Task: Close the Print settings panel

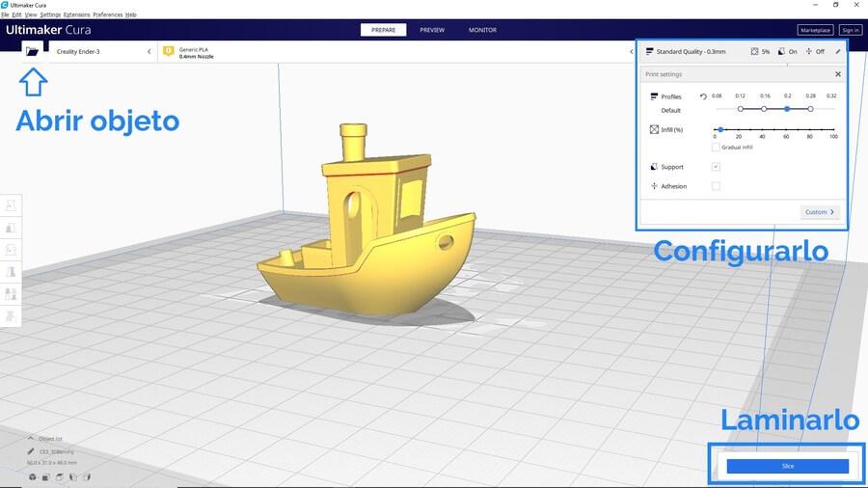Action: pos(838,74)
